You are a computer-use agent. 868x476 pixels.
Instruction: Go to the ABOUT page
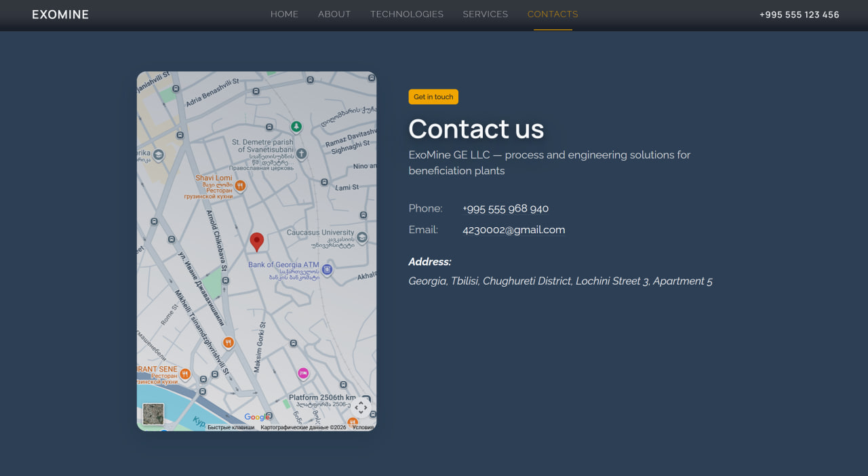pos(334,14)
